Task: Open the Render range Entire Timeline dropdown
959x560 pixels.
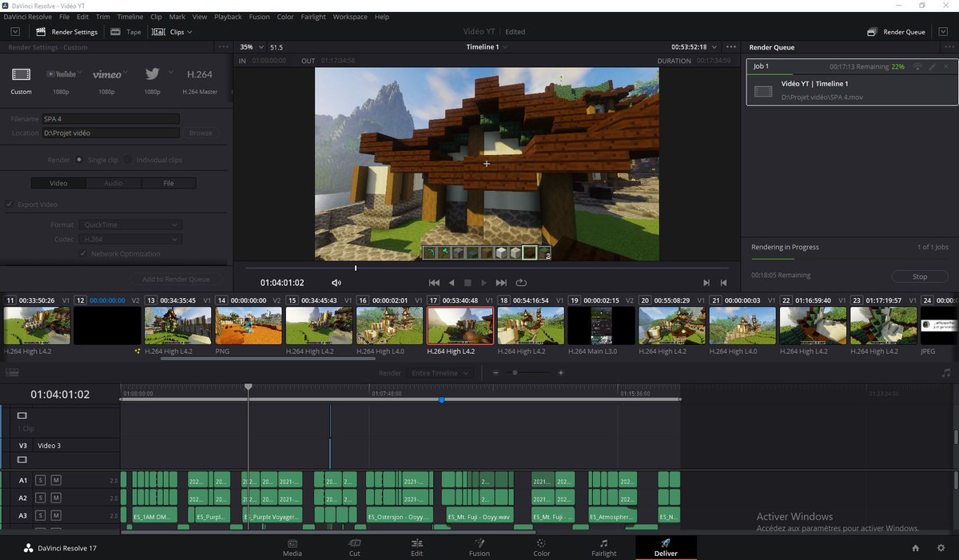Action: coord(440,373)
